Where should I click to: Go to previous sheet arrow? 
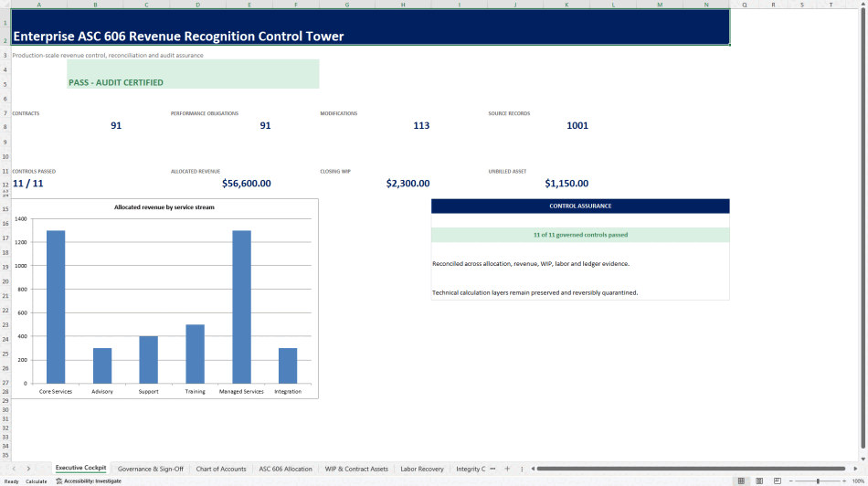[14, 469]
